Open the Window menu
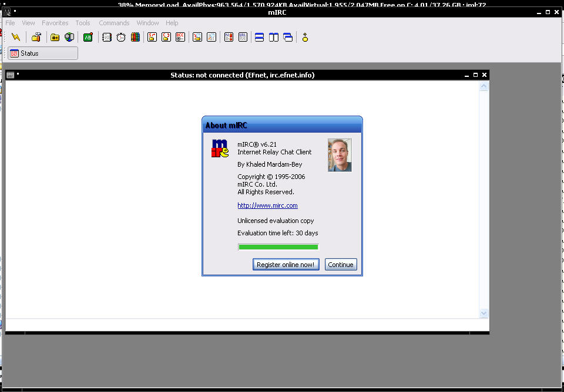Image resolution: width=564 pixels, height=392 pixels. pos(147,23)
